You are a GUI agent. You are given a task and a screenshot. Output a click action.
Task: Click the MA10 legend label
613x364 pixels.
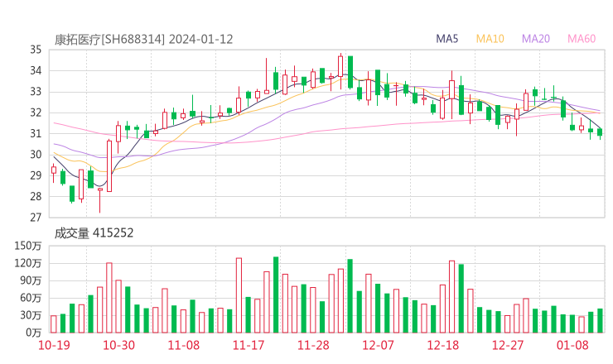click(x=490, y=39)
